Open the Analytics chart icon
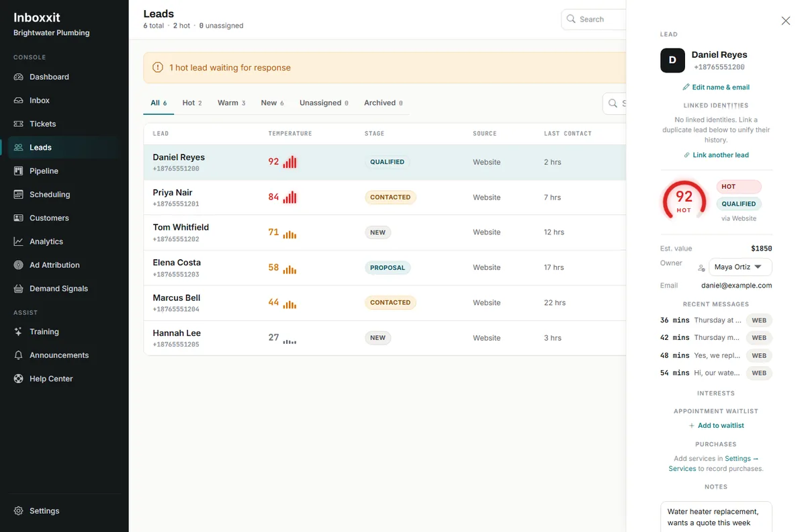Screen dimensions: 806x532 [18, 241]
